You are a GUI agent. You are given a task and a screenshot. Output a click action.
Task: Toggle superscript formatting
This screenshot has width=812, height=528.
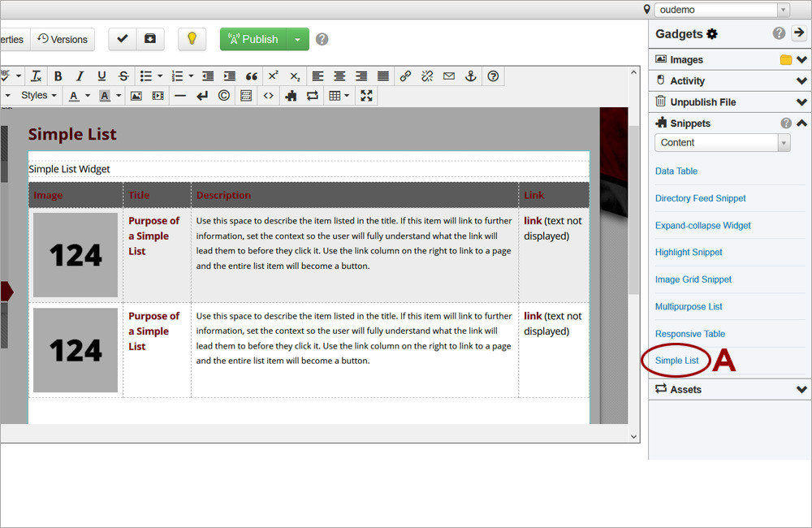pos(273,76)
